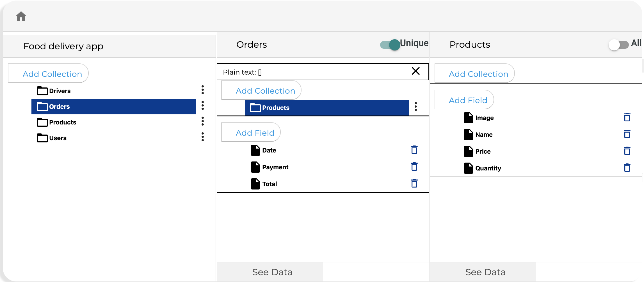
Task: Select the Drivers collection
Action: point(114,91)
